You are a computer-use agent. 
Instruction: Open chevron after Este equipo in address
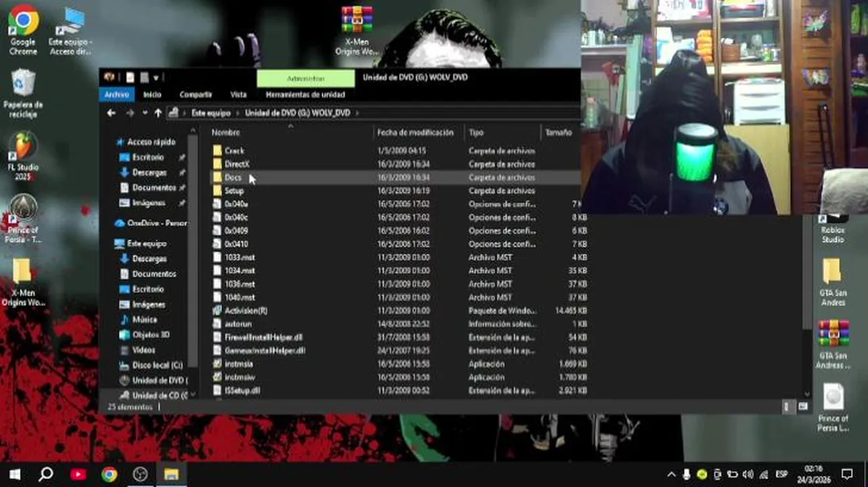click(237, 113)
